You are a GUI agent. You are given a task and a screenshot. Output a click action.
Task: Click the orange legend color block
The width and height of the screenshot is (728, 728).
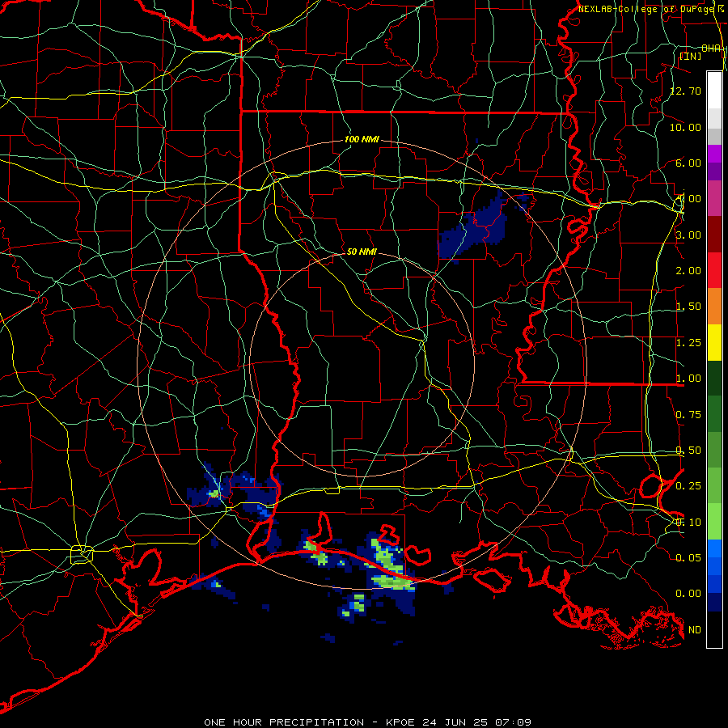click(714, 307)
